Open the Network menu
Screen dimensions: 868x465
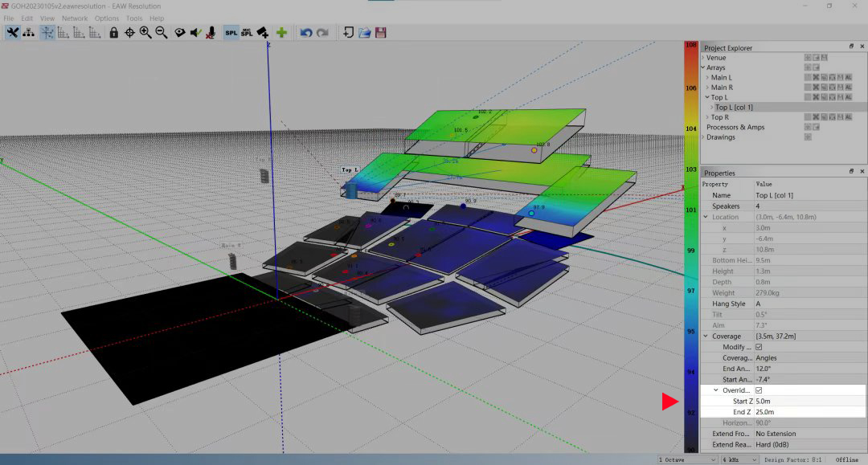[75, 18]
